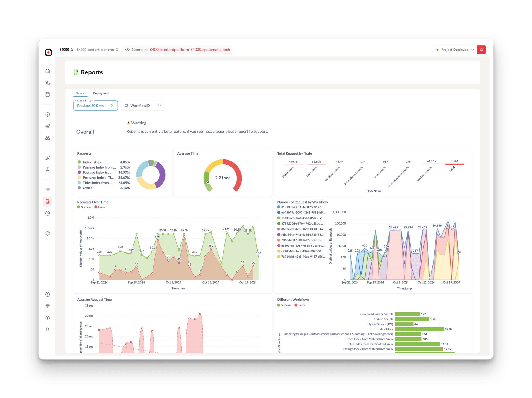532x398 pixels.
Task: Open the user profile icon
Action: pos(48,330)
